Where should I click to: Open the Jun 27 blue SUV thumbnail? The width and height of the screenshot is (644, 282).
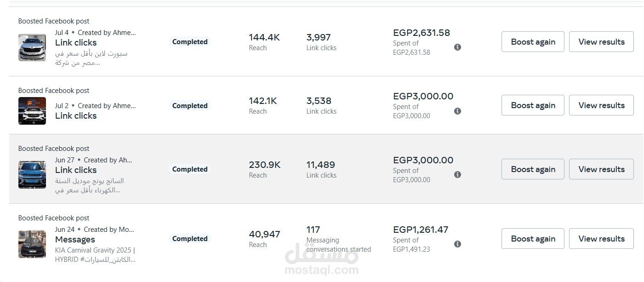[x=32, y=175]
